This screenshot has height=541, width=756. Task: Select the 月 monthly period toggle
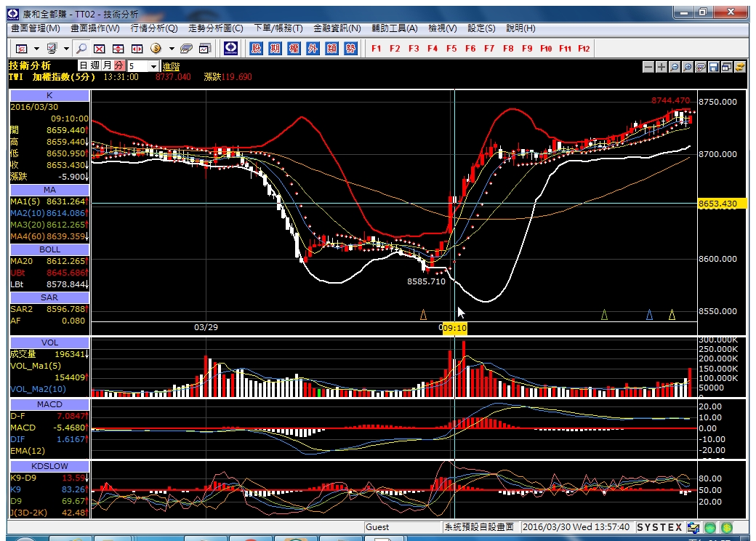click(x=107, y=65)
